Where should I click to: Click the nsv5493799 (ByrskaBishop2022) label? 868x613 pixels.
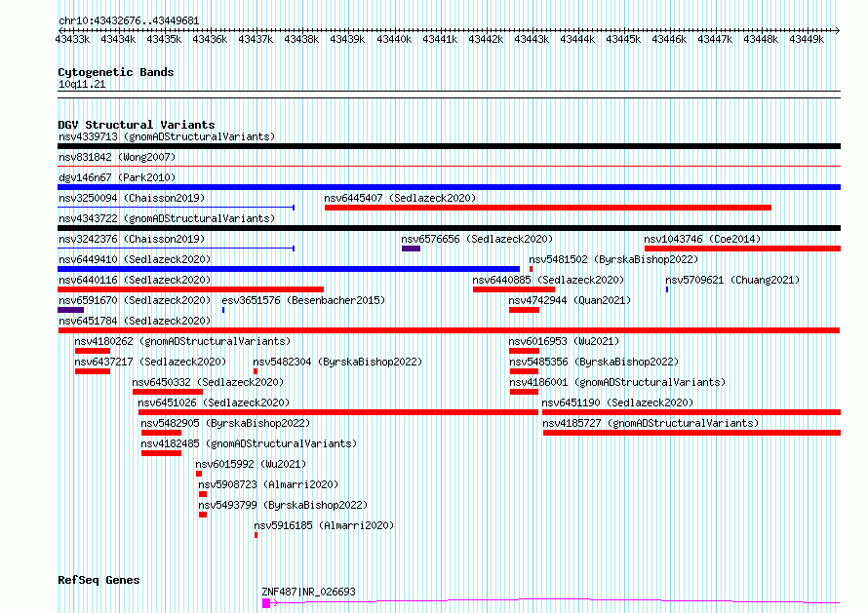pos(282,505)
